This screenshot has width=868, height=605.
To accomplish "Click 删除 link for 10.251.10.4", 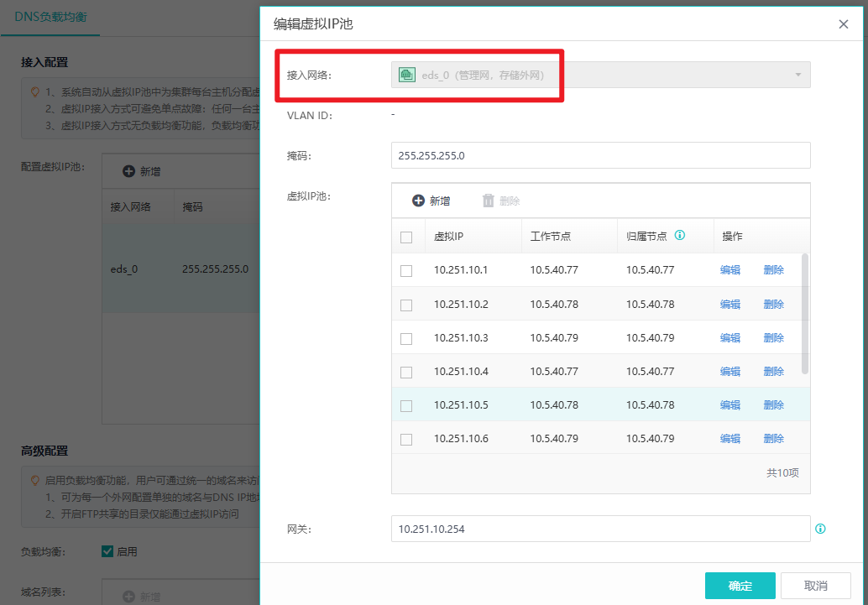I will [773, 372].
